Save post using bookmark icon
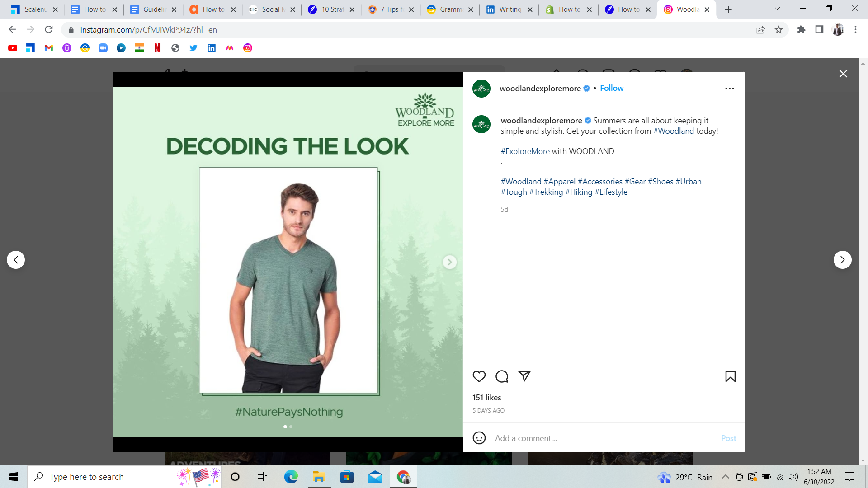 pyautogui.click(x=730, y=376)
